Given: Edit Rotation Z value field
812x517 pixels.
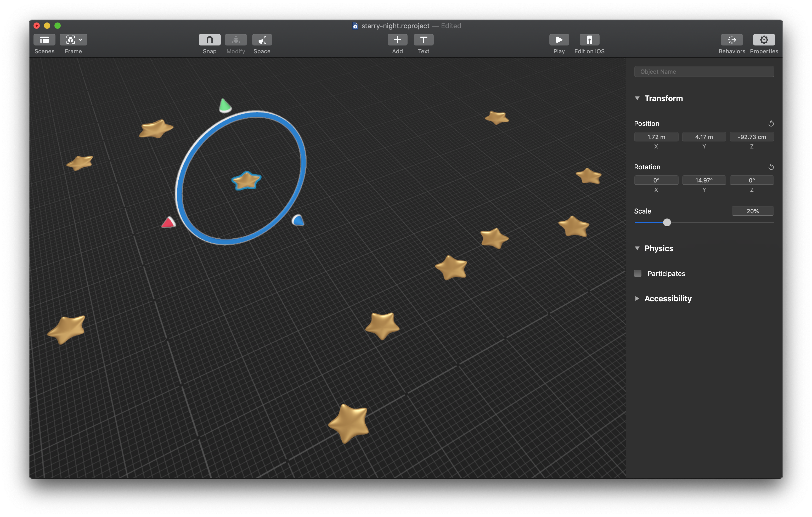Looking at the screenshot, I should click(752, 180).
